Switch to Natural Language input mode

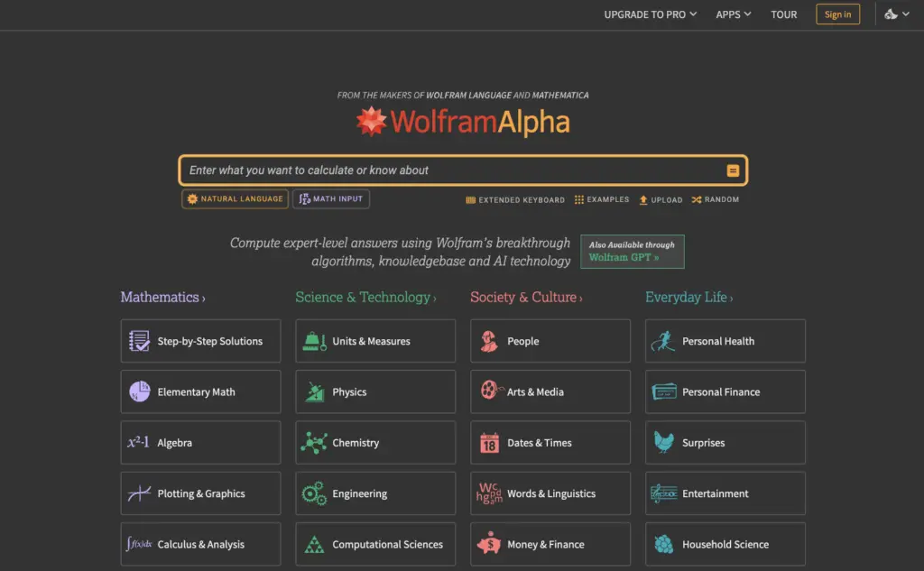click(x=236, y=199)
